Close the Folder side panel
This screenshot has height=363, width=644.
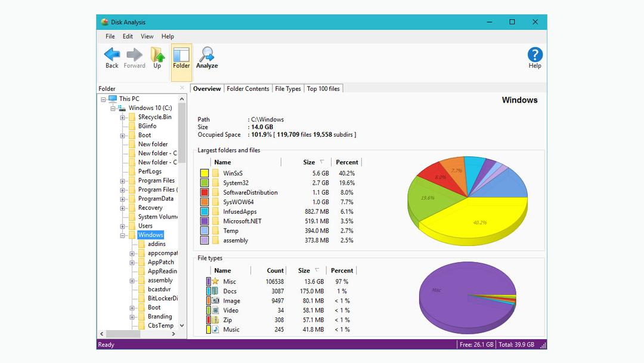click(x=182, y=88)
